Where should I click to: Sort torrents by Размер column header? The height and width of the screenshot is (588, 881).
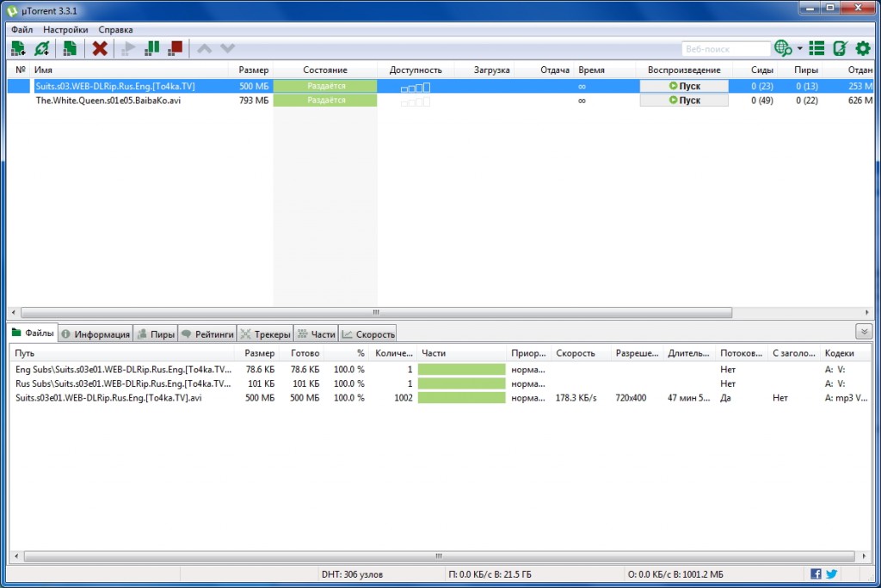point(251,70)
